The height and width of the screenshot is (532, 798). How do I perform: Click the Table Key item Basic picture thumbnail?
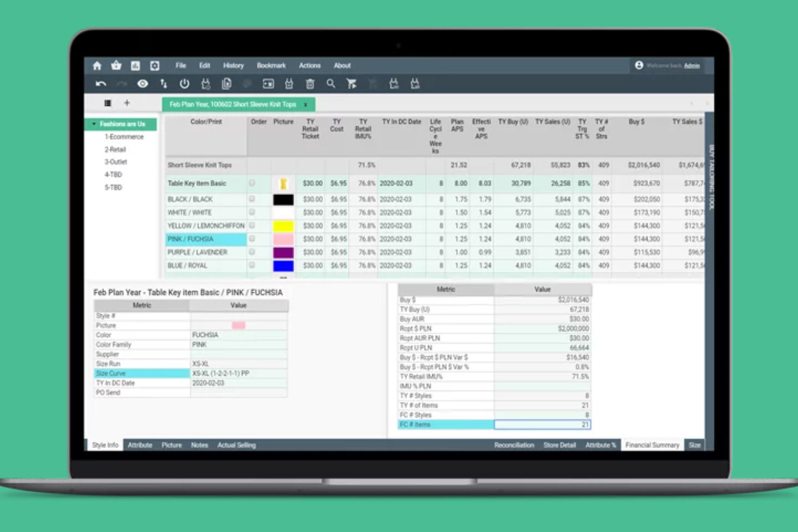pos(283,184)
